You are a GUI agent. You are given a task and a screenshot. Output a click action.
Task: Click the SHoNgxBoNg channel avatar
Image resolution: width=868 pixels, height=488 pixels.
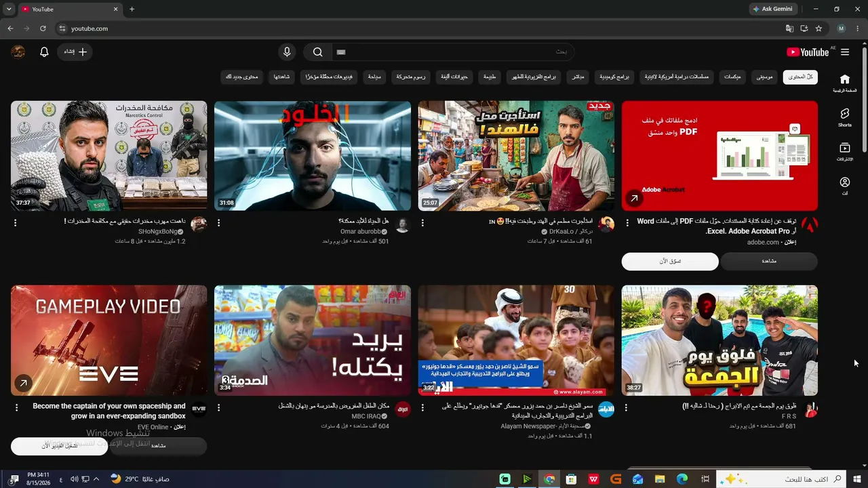click(199, 225)
